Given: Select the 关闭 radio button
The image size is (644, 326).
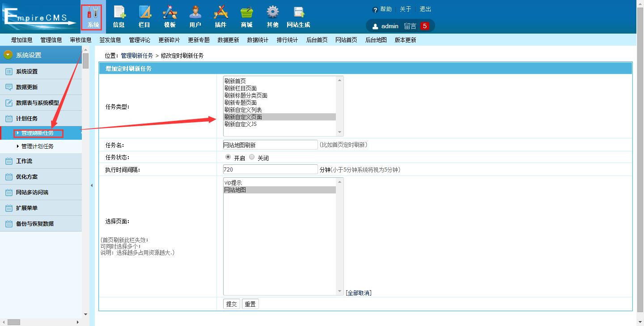Looking at the screenshot, I should point(252,157).
